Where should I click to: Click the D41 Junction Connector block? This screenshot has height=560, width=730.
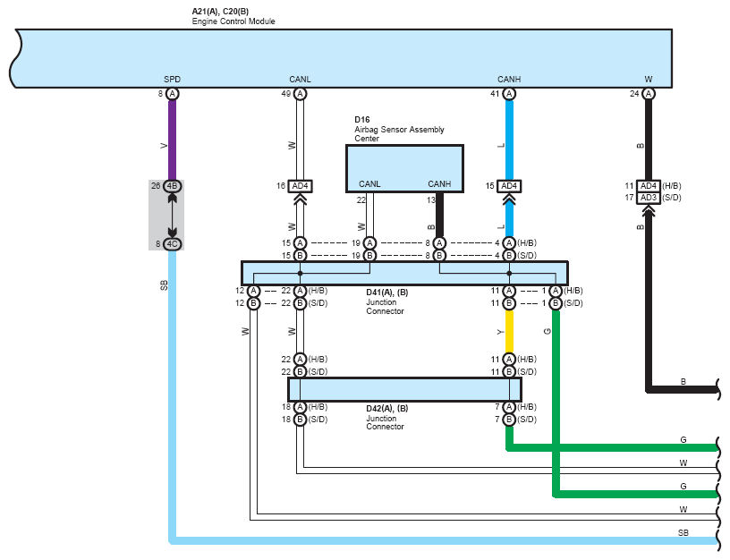[x=404, y=273]
